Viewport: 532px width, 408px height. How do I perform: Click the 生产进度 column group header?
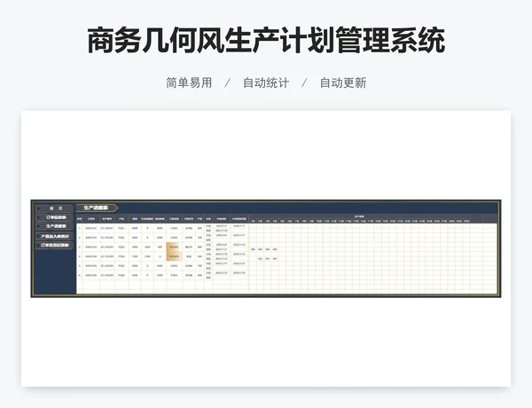[x=359, y=216]
